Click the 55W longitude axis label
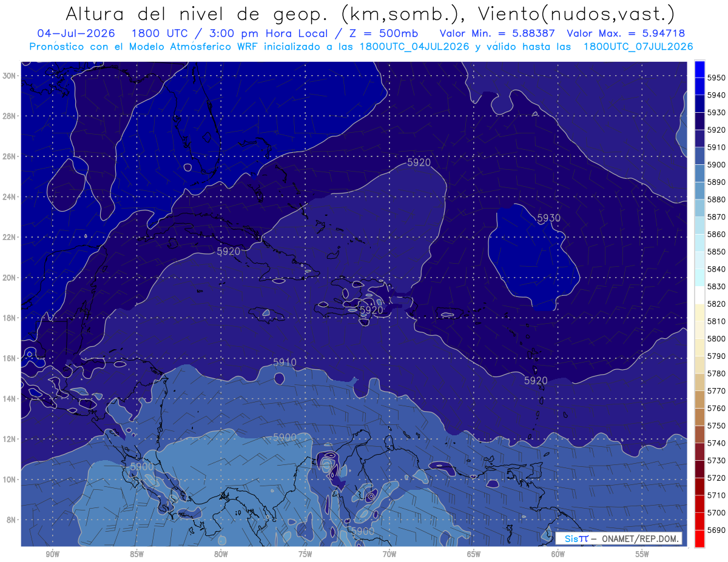Screen dimensions: 728x562 point(642,554)
